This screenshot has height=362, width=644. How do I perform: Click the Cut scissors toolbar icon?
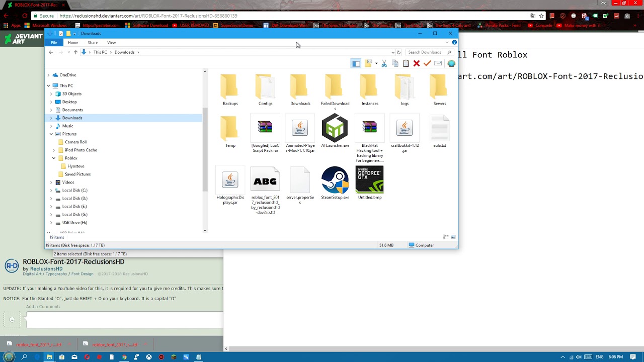click(x=384, y=63)
